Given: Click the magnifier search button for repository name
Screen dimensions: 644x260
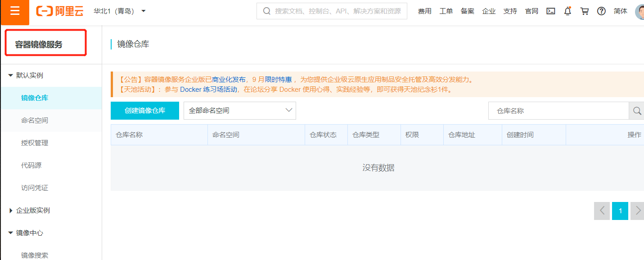Looking at the screenshot, I should (x=636, y=111).
